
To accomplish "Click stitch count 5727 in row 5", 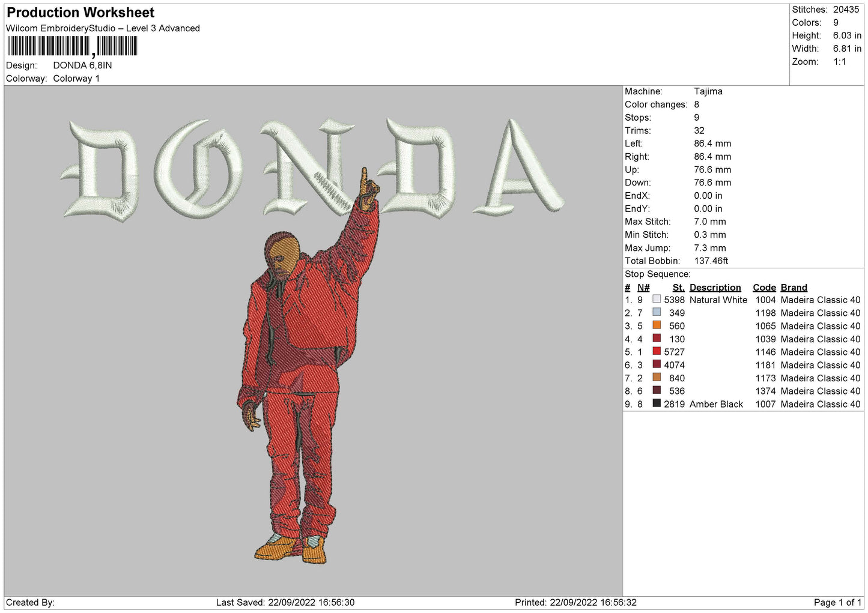I will (x=675, y=352).
